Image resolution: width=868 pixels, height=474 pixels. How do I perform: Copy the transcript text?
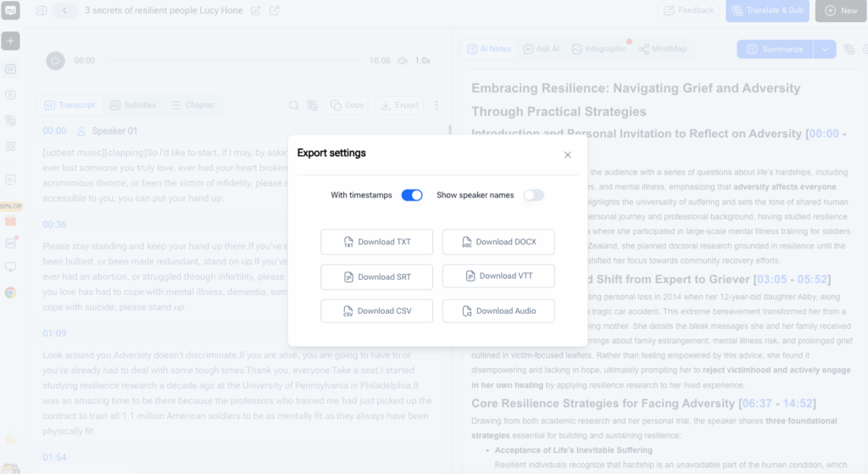click(x=348, y=105)
